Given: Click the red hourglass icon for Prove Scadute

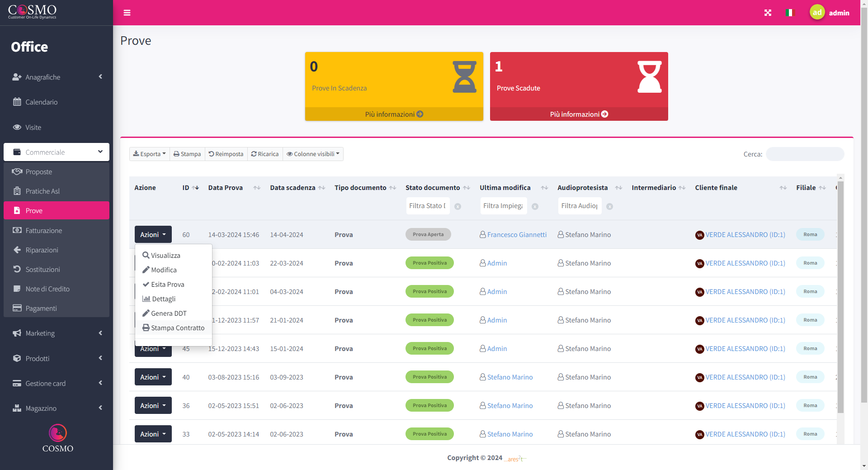Looking at the screenshot, I should [650, 77].
